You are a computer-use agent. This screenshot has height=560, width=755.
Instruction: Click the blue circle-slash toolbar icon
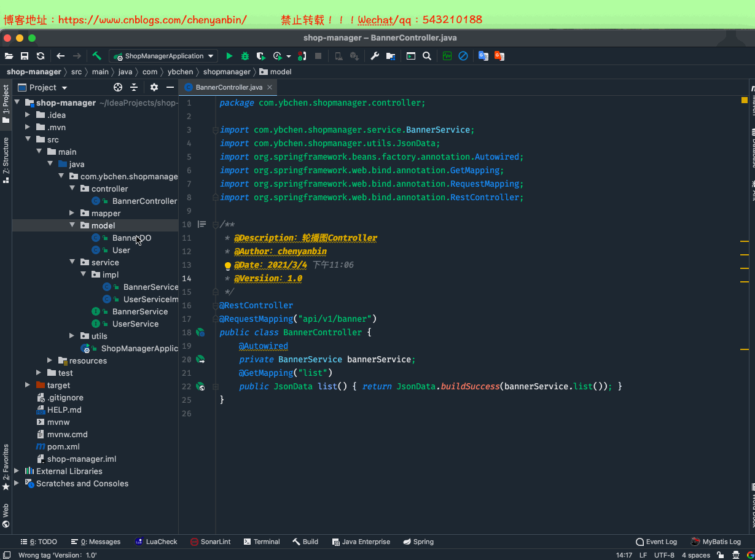(x=463, y=56)
